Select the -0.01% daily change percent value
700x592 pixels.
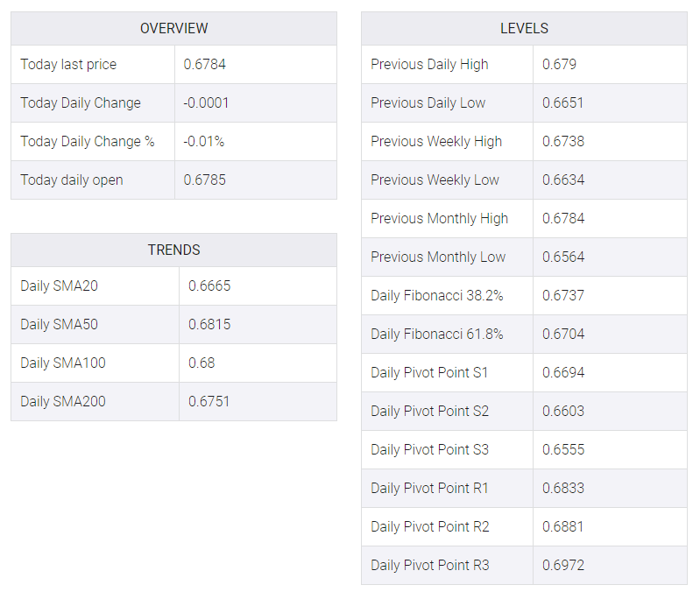pyautogui.click(x=203, y=141)
